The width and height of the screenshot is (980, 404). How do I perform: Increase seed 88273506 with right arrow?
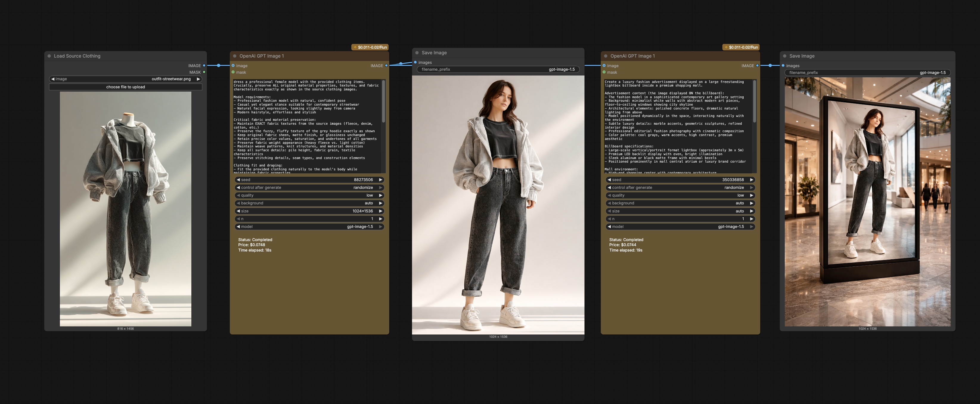380,180
